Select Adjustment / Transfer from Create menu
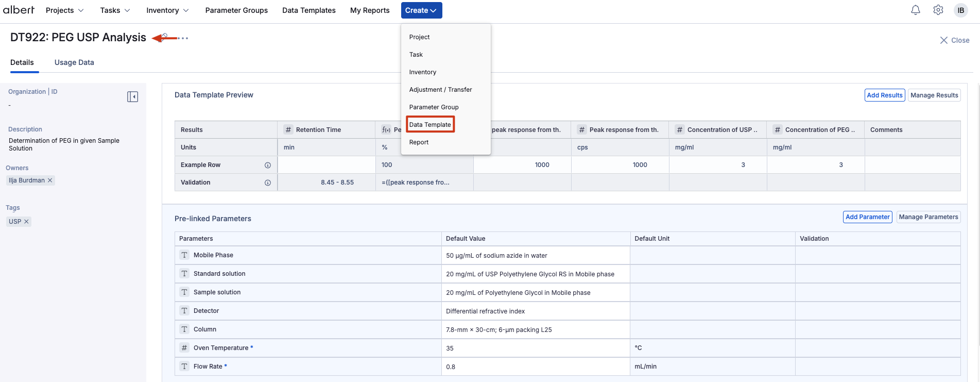Screen dimensions: 980x382 tap(441, 90)
